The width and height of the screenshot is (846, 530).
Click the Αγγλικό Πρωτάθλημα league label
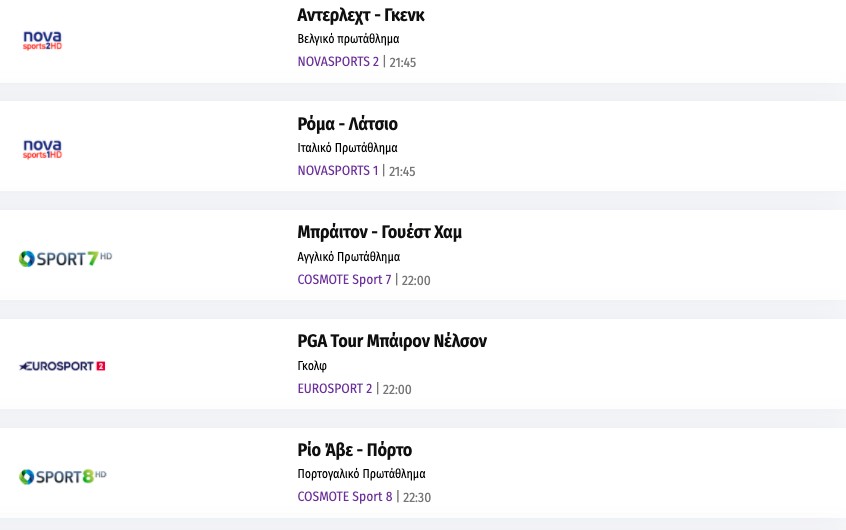[x=348, y=257]
